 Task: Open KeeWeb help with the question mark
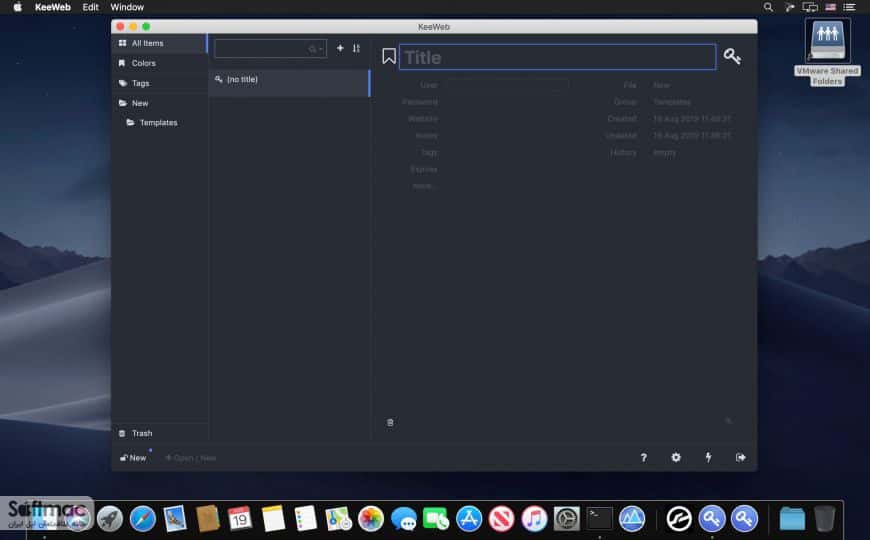(x=644, y=457)
